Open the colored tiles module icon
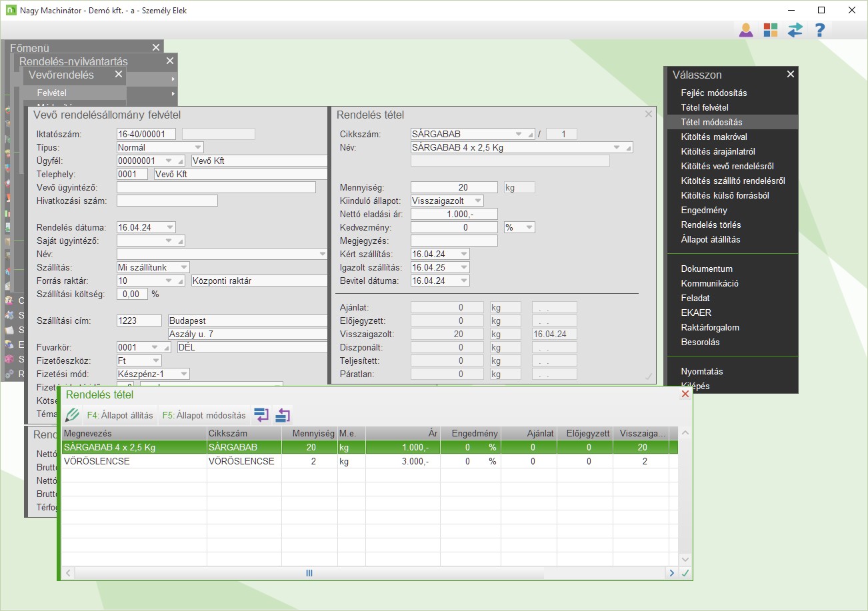This screenshot has width=868, height=611. tap(771, 30)
